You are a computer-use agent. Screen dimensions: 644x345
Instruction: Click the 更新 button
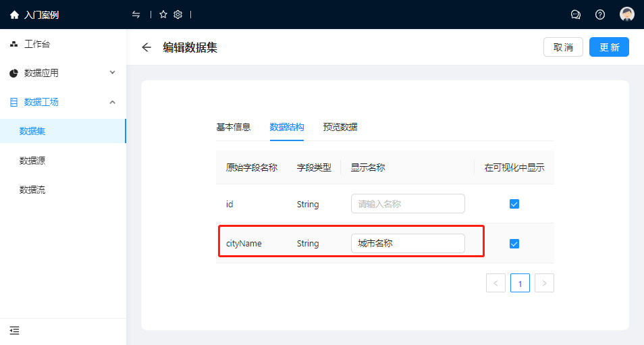pyautogui.click(x=609, y=47)
